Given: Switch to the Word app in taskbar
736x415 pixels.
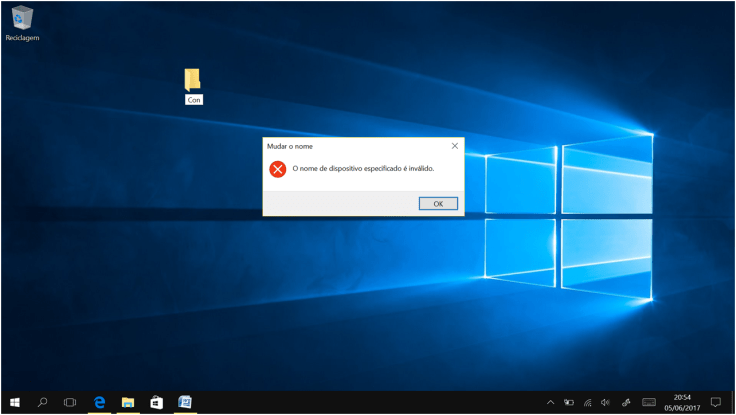Looking at the screenshot, I should (185, 402).
